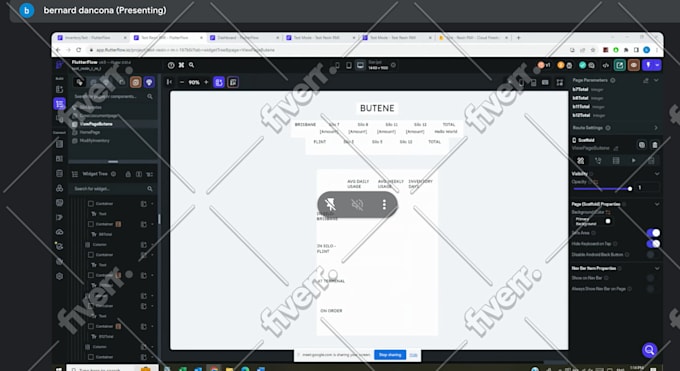Adjust the Opacity slider handle
The image size is (680, 371).
(630, 188)
